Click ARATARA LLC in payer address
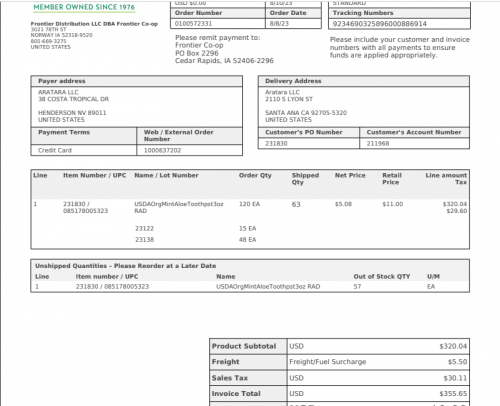Screen dimensions: 500x406 click(x=58, y=92)
